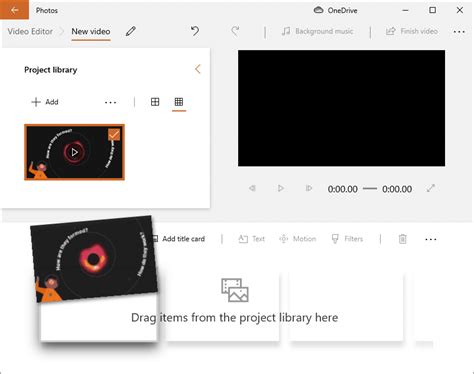Open top-right more options ellipsis

pos(459,32)
